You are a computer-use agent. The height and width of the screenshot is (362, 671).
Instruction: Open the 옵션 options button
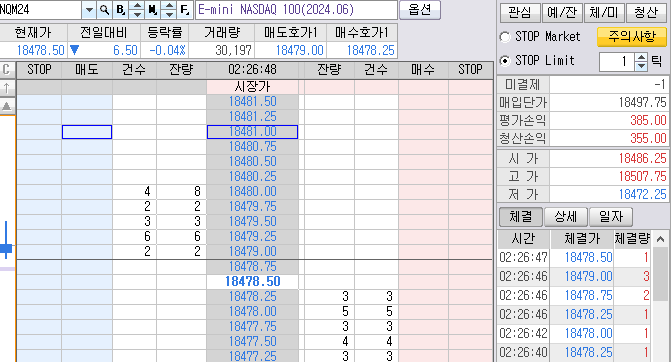pos(420,9)
